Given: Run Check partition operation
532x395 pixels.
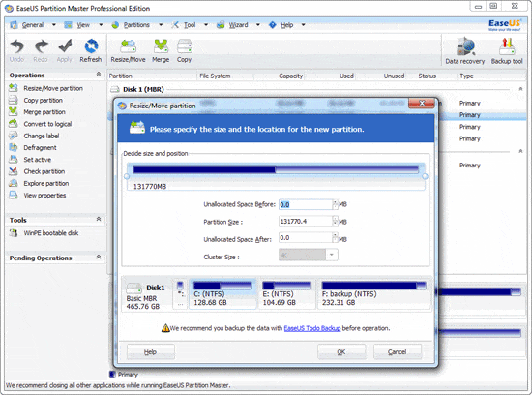Looking at the screenshot, I should coord(44,171).
